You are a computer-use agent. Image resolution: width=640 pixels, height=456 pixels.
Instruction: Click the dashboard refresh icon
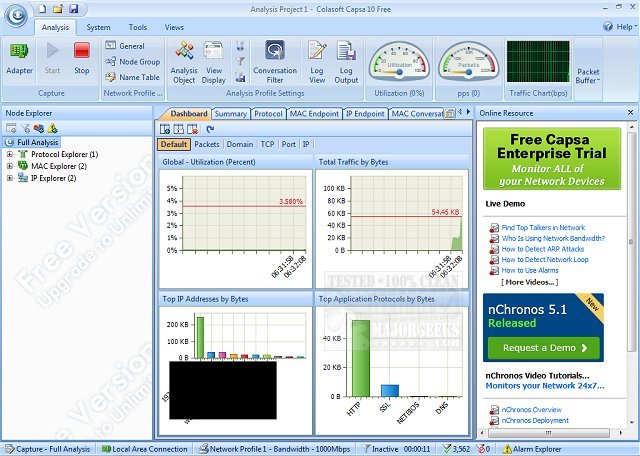[x=210, y=129]
